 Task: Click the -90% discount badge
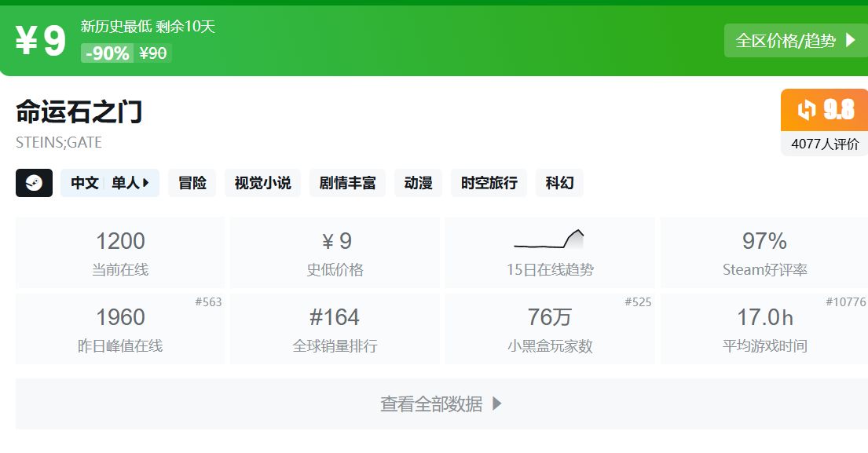tap(108, 53)
